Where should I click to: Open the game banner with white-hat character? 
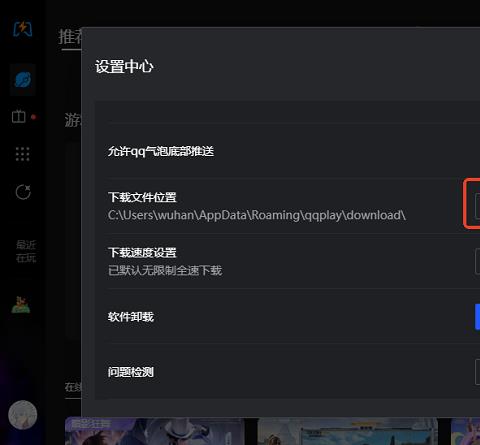coord(155,431)
